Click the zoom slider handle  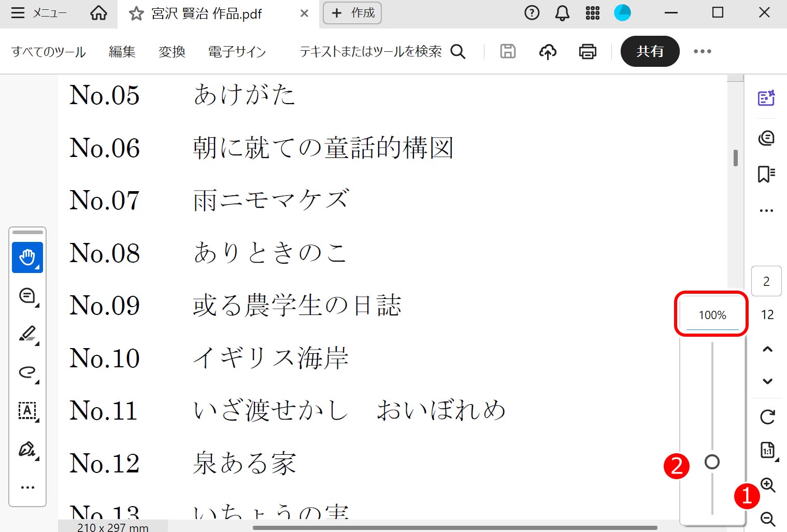(x=712, y=462)
